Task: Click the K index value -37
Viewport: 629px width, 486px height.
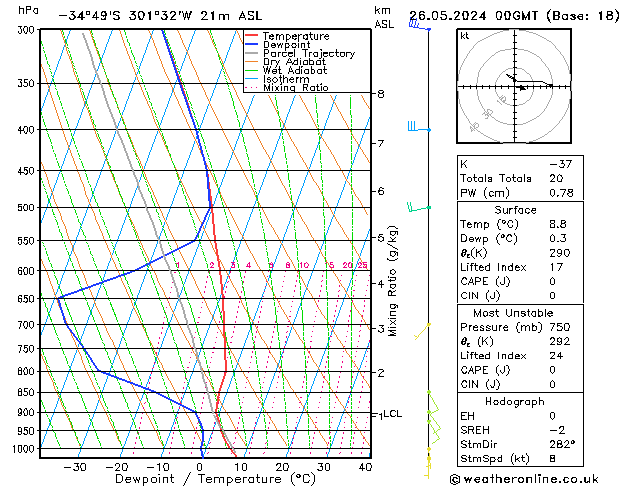Action: click(x=560, y=164)
